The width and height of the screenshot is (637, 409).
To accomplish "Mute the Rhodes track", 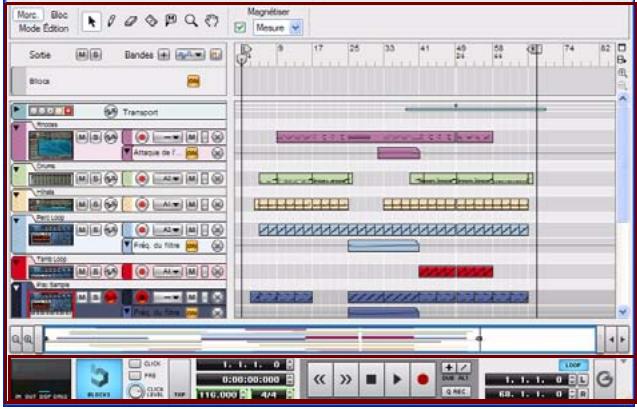I will [82, 137].
